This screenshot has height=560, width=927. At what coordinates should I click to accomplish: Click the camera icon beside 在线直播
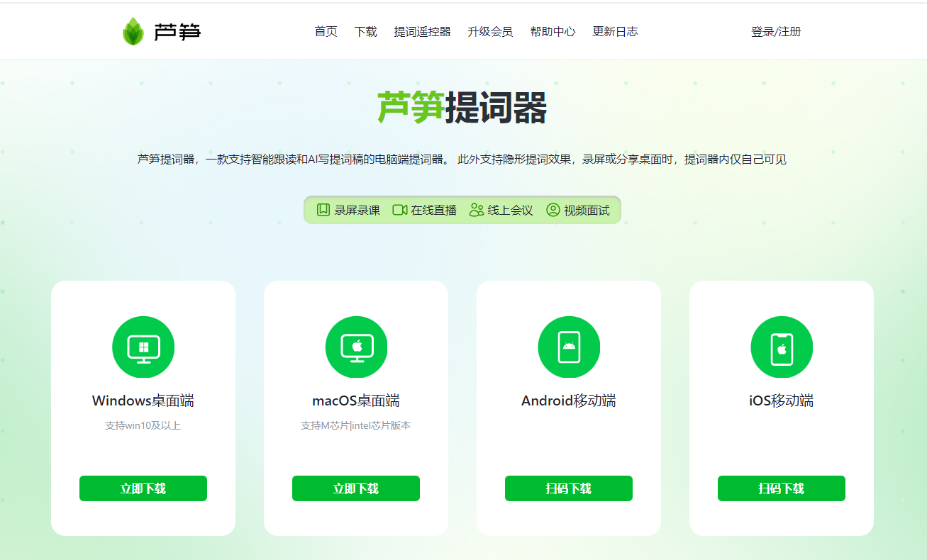point(399,210)
